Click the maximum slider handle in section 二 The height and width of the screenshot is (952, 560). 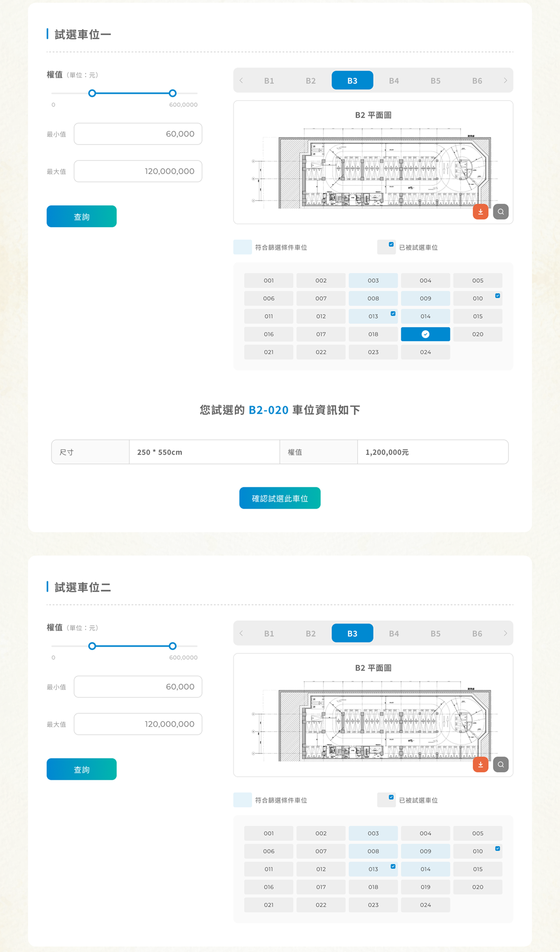[x=173, y=646]
